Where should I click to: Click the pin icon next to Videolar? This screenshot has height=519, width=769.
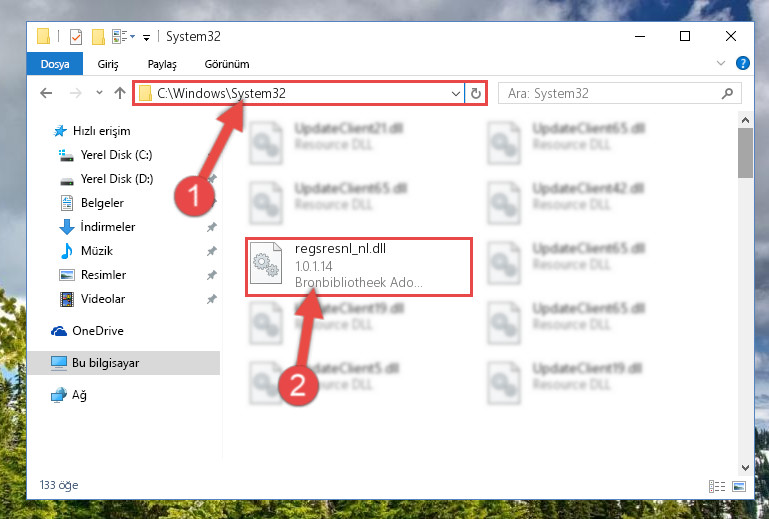pyautogui.click(x=211, y=299)
